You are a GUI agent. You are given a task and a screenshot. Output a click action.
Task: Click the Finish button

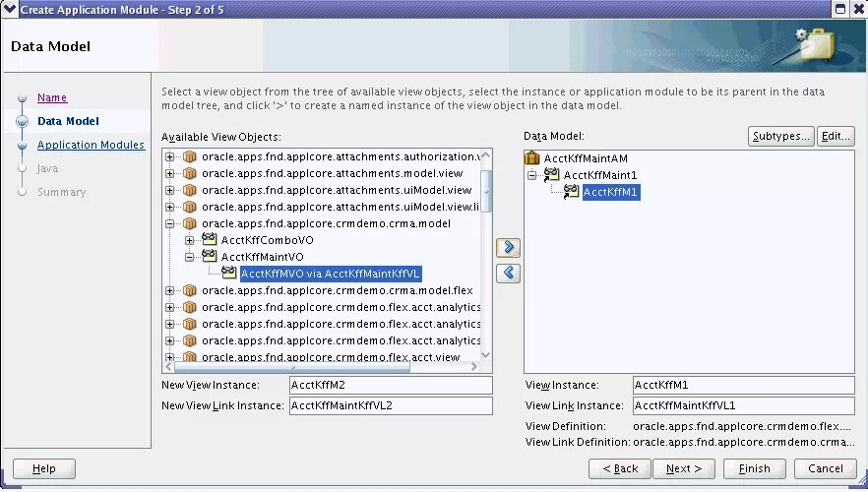pos(755,468)
